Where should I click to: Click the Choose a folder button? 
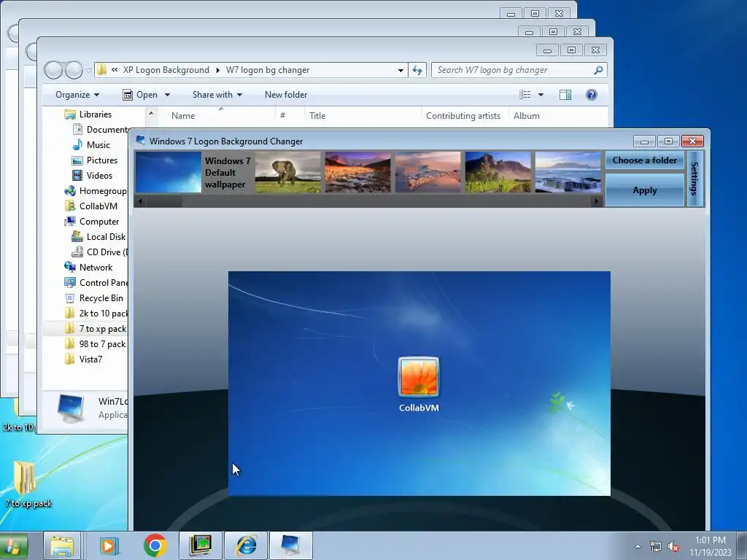pos(645,160)
